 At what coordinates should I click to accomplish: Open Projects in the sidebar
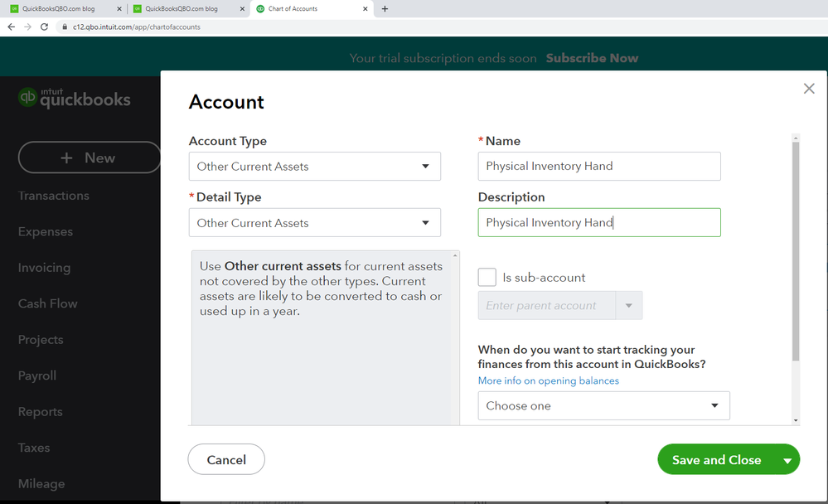click(x=41, y=340)
